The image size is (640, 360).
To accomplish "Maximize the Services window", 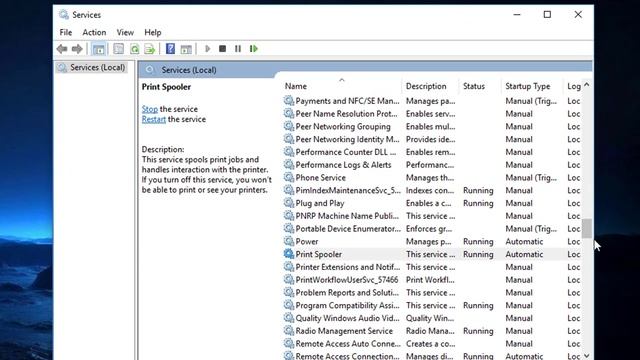I will (x=547, y=15).
